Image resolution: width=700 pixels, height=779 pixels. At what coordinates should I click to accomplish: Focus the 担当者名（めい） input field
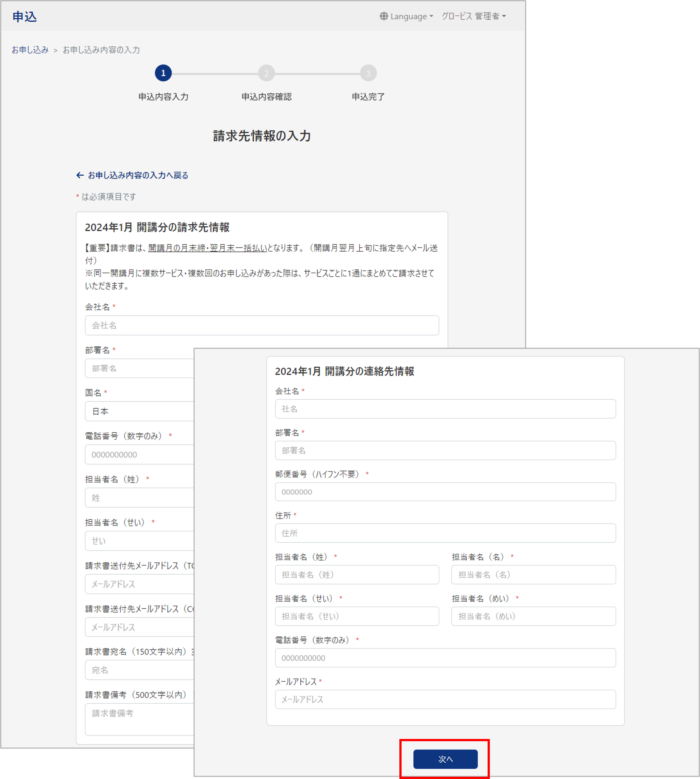coord(533,617)
